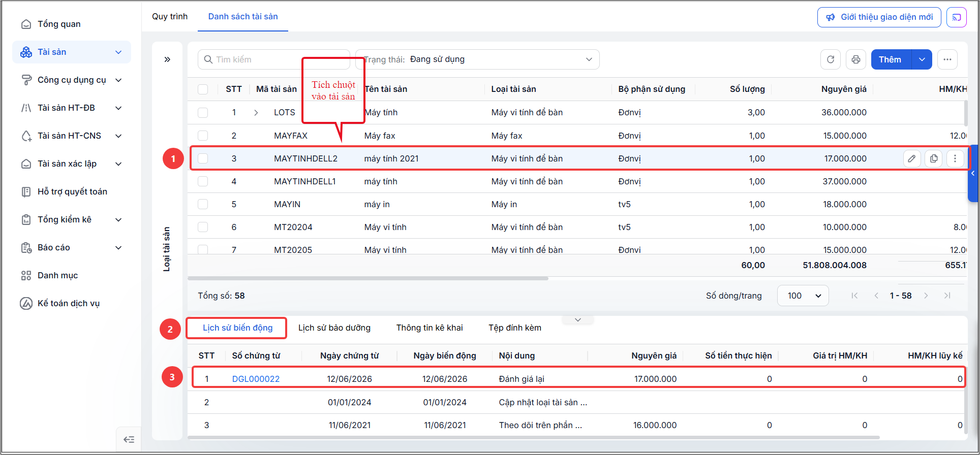Image resolution: width=980 pixels, height=455 pixels.
Task: Open the Trạng thái status dropdown
Action: [x=477, y=59]
